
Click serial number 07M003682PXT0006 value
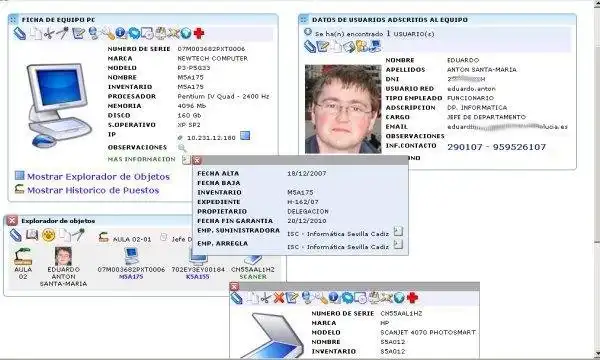point(211,49)
